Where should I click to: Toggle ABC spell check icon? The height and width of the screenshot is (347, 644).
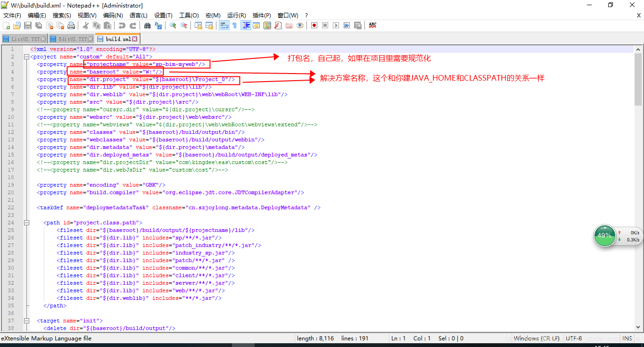[x=372, y=25]
